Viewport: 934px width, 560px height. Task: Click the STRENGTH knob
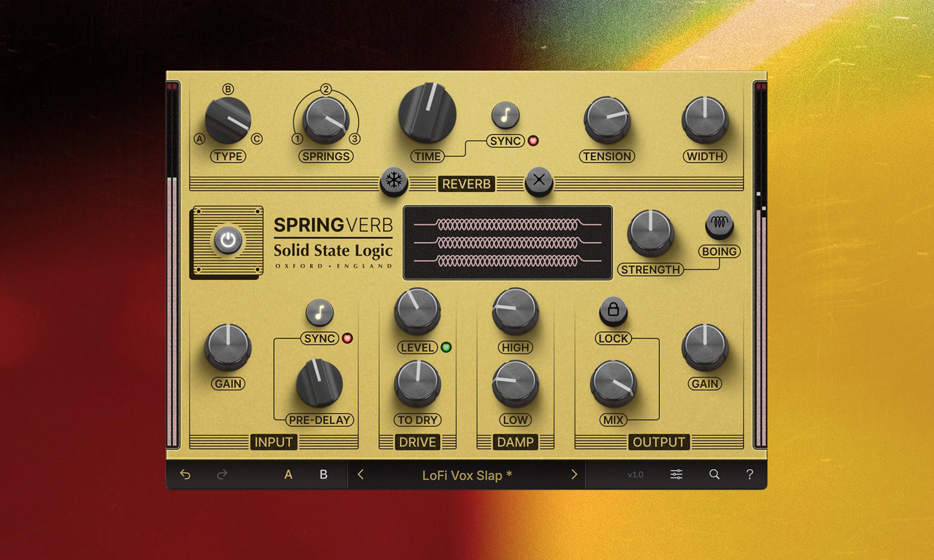pos(651,233)
